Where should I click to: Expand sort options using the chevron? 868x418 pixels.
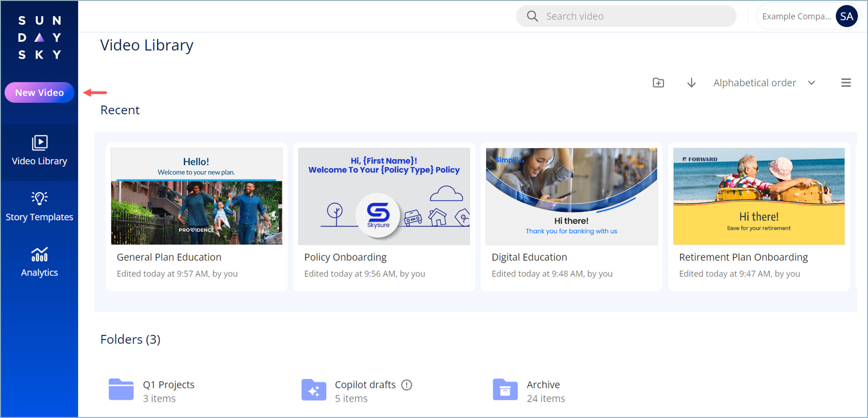click(811, 83)
